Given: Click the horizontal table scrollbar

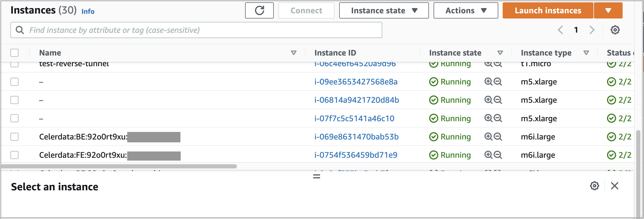Looking at the screenshot, I should coord(119,166).
